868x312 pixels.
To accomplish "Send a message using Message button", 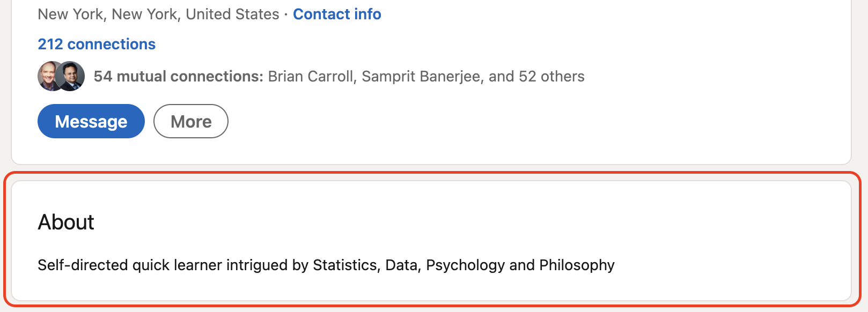I will (91, 121).
